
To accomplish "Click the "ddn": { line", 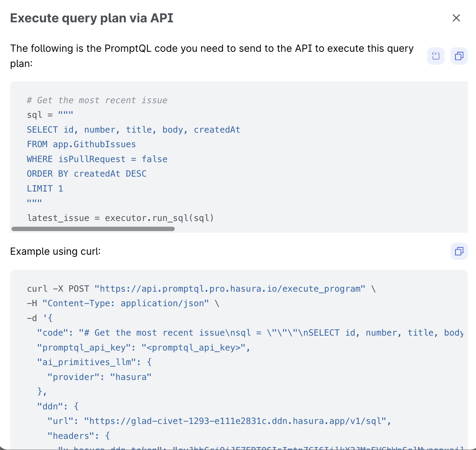I will (x=58, y=406).
